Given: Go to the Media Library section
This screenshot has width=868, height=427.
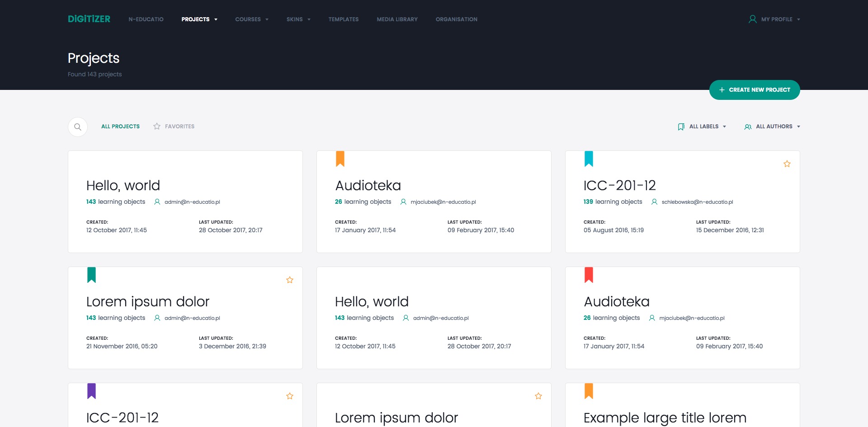Looking at the screenshot, I should [397, 19].
